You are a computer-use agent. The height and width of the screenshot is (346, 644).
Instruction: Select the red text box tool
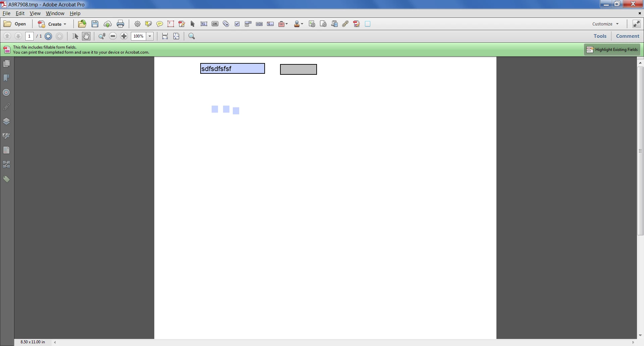click(171, 24)
